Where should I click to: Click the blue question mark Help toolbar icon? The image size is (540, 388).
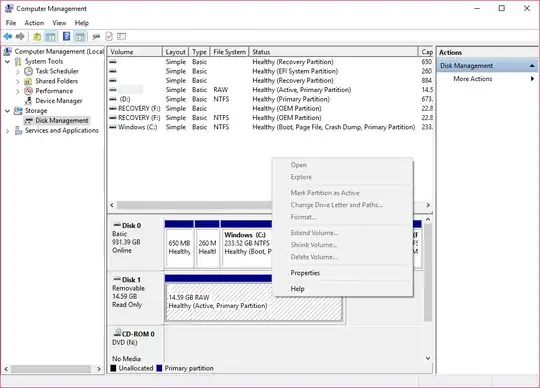pos(66,36)
